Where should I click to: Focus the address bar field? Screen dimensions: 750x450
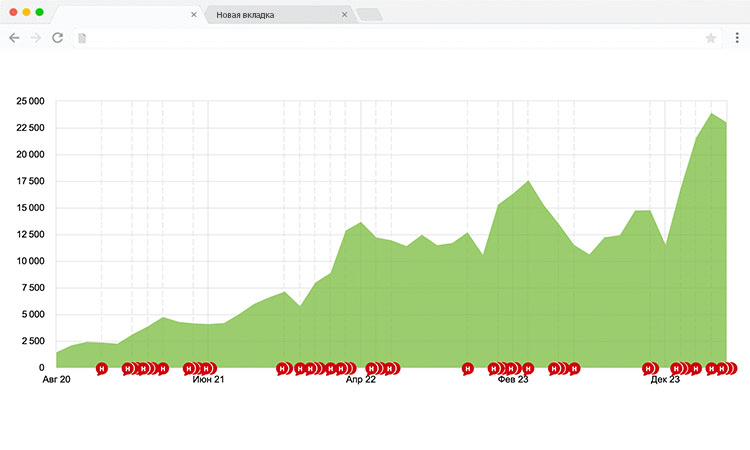[x=390, y=38]
